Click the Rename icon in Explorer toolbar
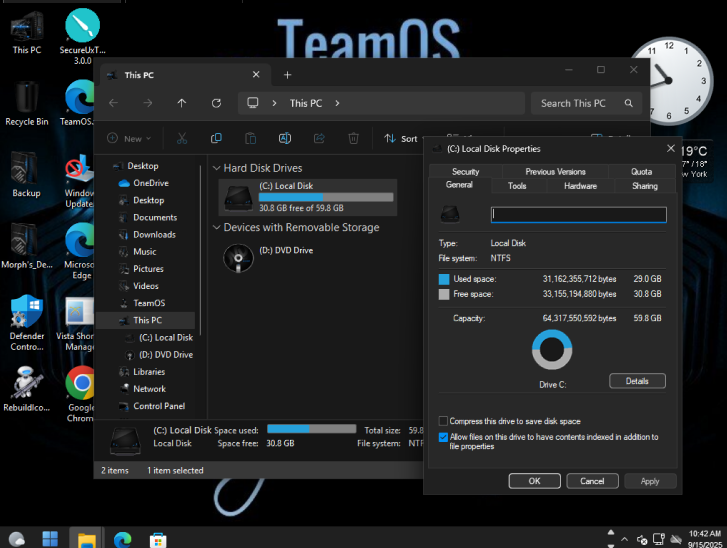 (x=285, y=138)
